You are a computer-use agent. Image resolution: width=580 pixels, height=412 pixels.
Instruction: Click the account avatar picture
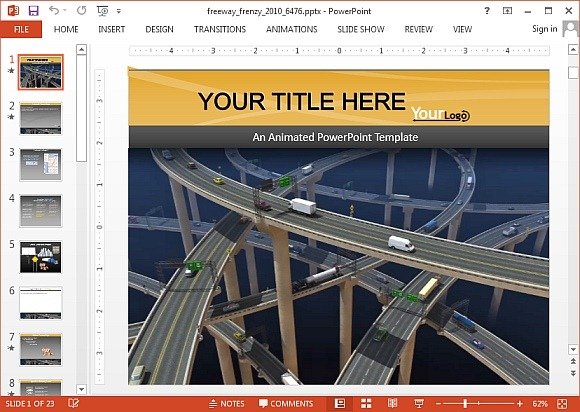click(570, 29)
